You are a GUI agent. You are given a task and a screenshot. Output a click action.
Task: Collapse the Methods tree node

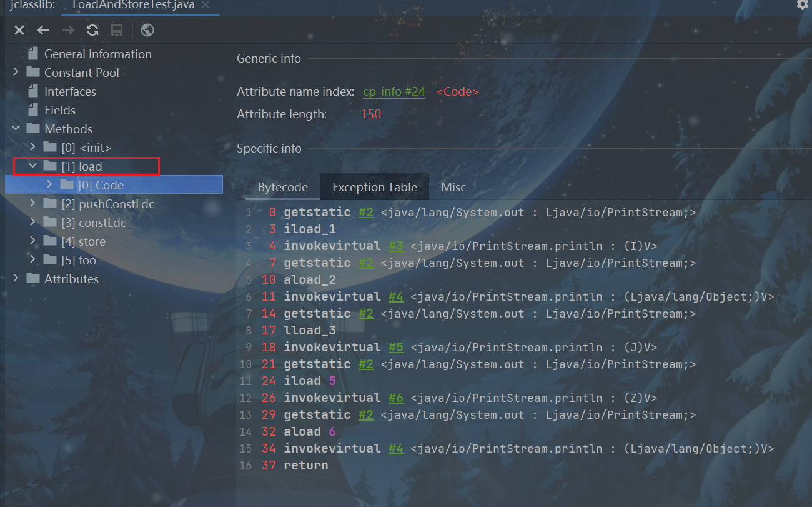pyautogui.click(x=16, y=129)
